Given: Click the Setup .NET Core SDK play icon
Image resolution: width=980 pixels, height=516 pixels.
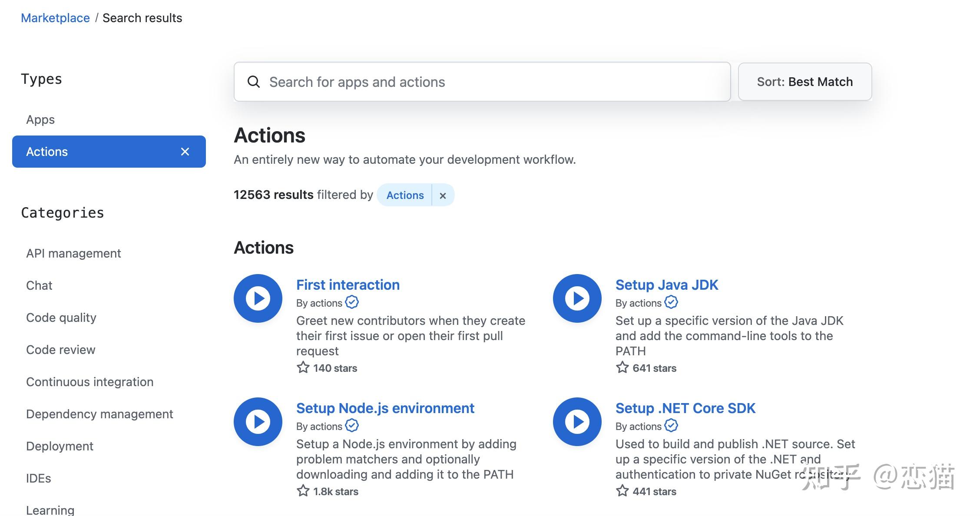Looking at the screenshot, I should click(577, 422).
